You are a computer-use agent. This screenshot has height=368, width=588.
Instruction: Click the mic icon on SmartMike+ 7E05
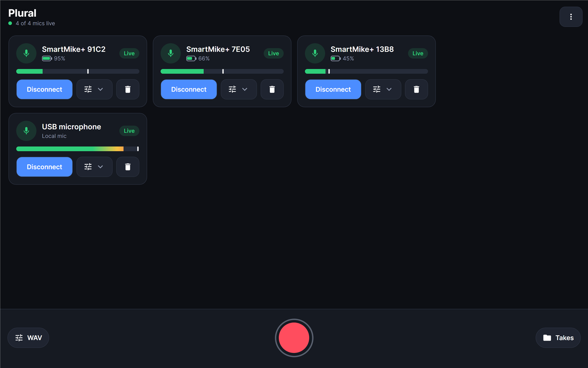click(x=171, y=53)
